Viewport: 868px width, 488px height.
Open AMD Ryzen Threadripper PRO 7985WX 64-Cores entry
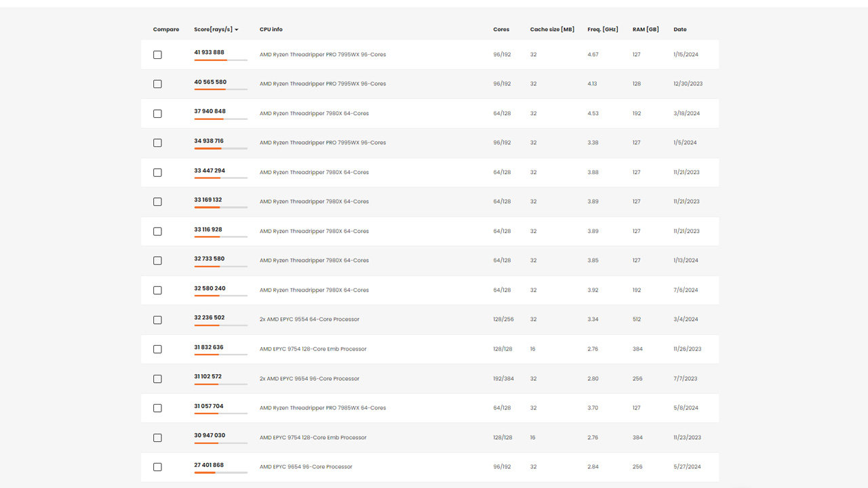coord(323,408)
